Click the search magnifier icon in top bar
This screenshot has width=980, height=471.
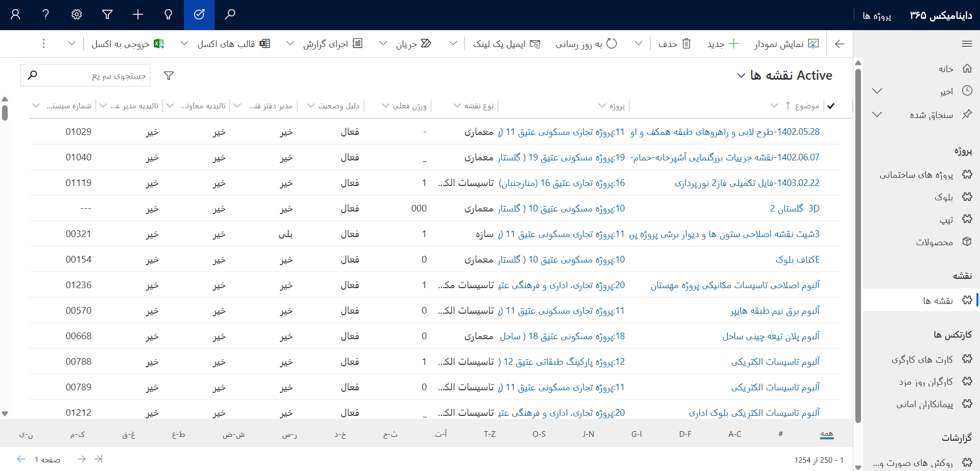230,15
